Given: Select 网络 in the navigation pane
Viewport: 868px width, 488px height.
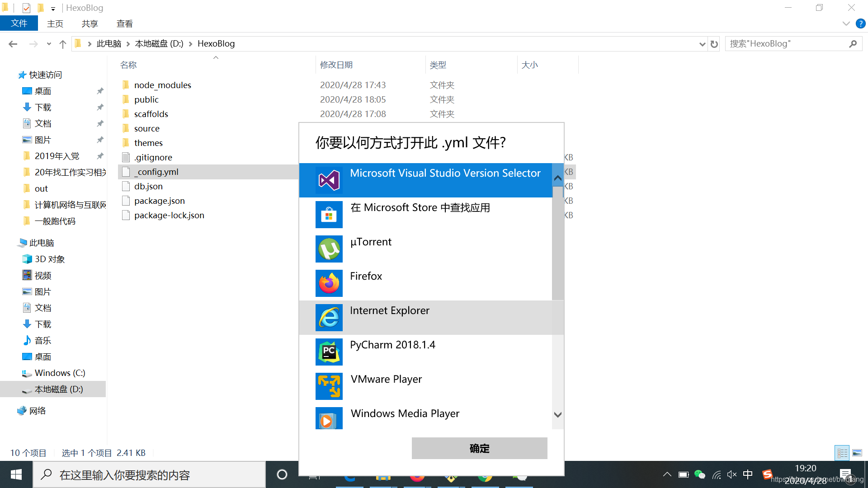Looking at the screenshot, I should tap(38, 411).
